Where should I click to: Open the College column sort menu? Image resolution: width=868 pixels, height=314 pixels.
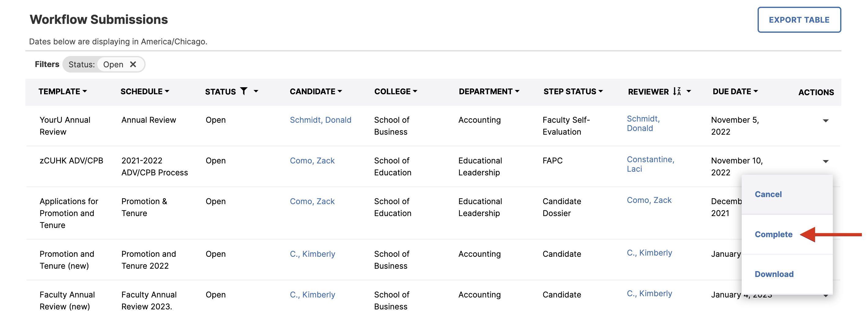(x=415, y=91)
